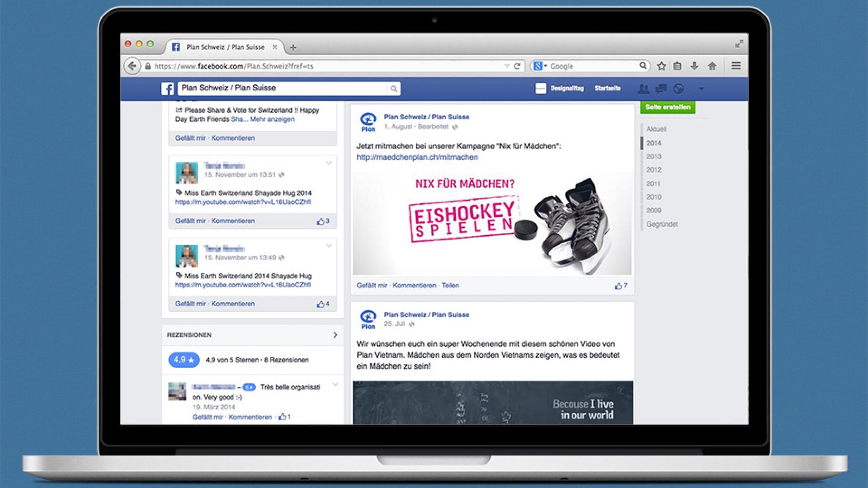Open Facebook messages icon
868x488 pixels.
(x=661, y=89)
